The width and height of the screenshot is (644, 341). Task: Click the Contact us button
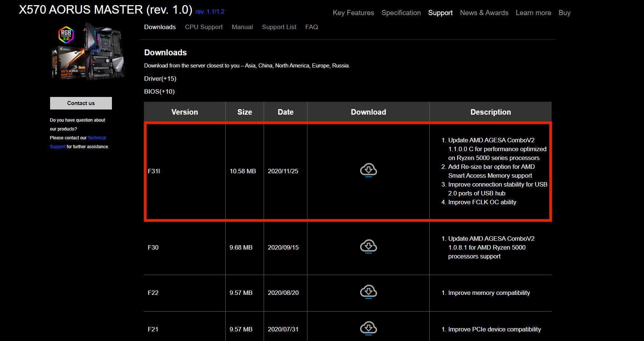click(x=81, y=103)
